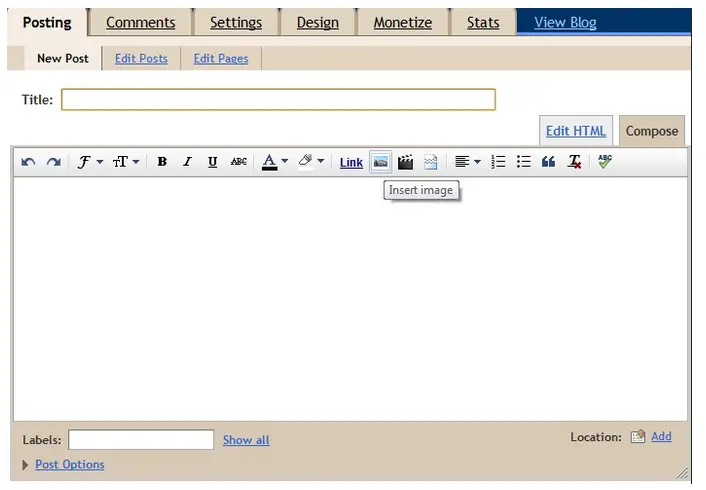706x490 pixels.
Task: Insert a video with clapperboard icon
Action: (405, 162)
